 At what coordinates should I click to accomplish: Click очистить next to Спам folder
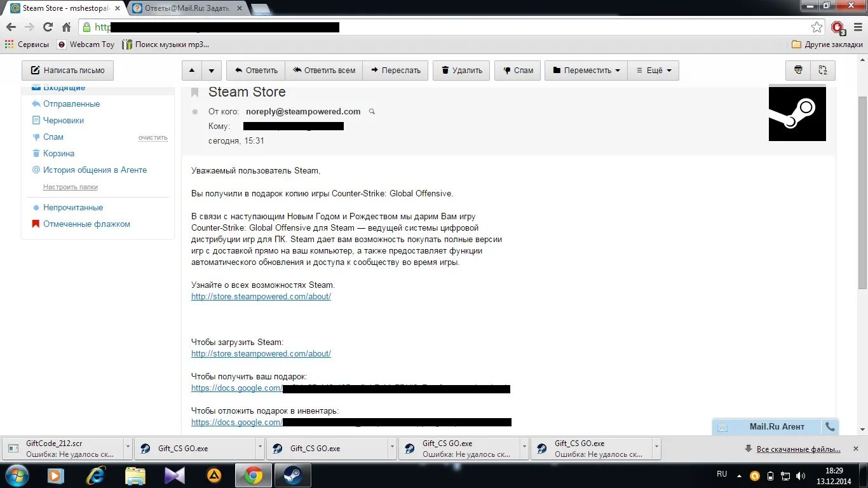(153, 137)
